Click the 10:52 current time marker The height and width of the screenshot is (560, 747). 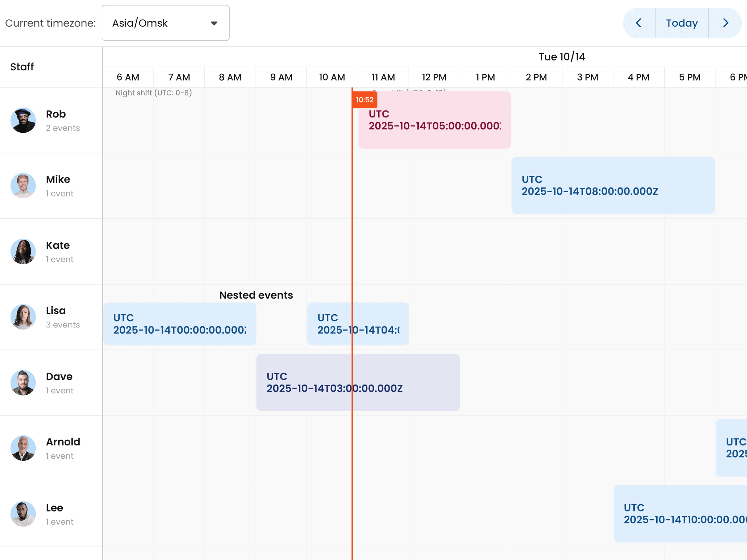[364, 100]
